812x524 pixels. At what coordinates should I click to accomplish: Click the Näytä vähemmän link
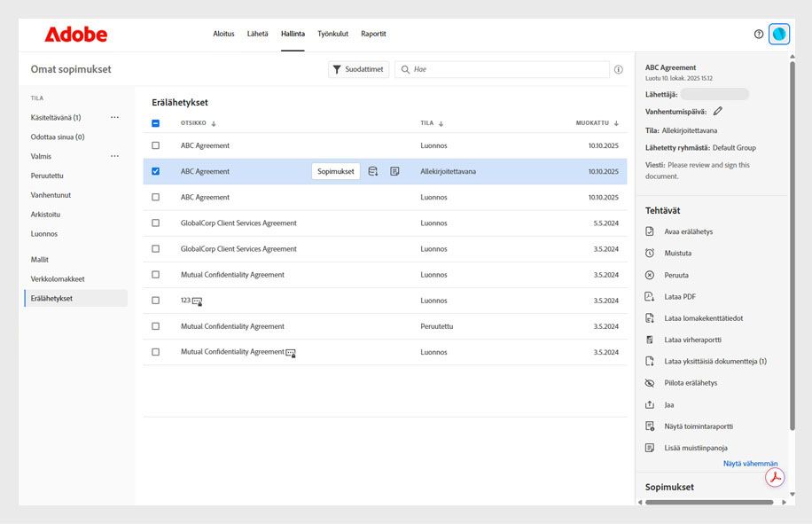pyautogui.click(x=750, y=464)
